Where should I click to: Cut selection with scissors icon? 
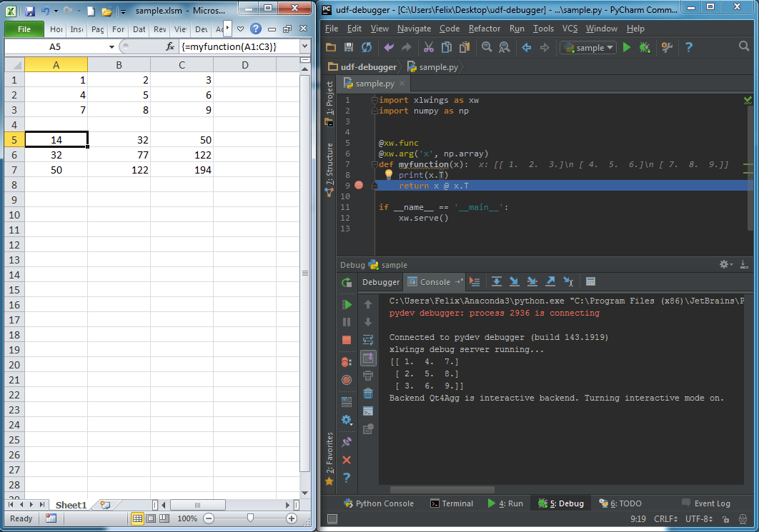(428, 47)
